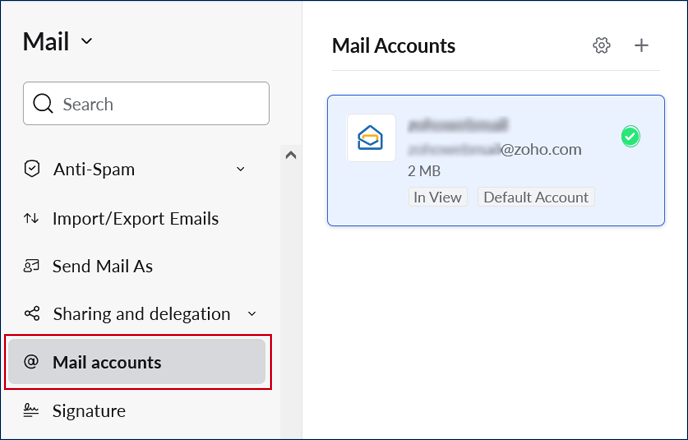Click the Default Account tag
The height and width of the screenshot is (440, 688).
coord(536,197)
